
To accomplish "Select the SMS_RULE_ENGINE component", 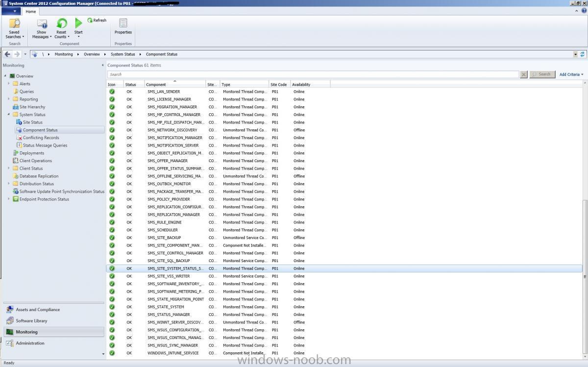I will (x=165, y=222).
